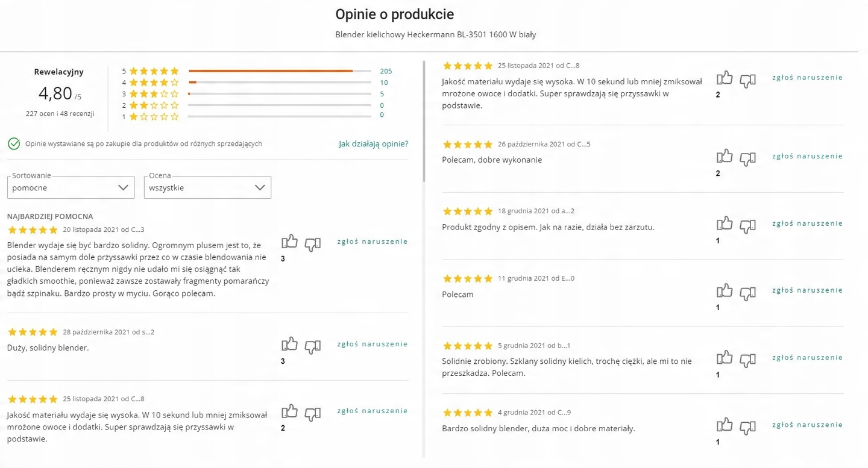Thumbs up the 20 listopada 2021 review
The width and height of the screenshot is (868, 468).
(x=289, y=242)
